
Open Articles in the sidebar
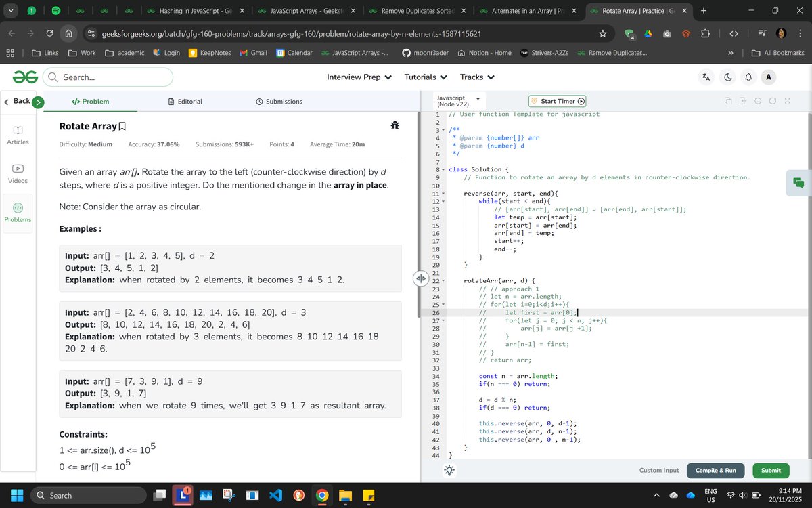pyautogui.click(x=18, y=135)
